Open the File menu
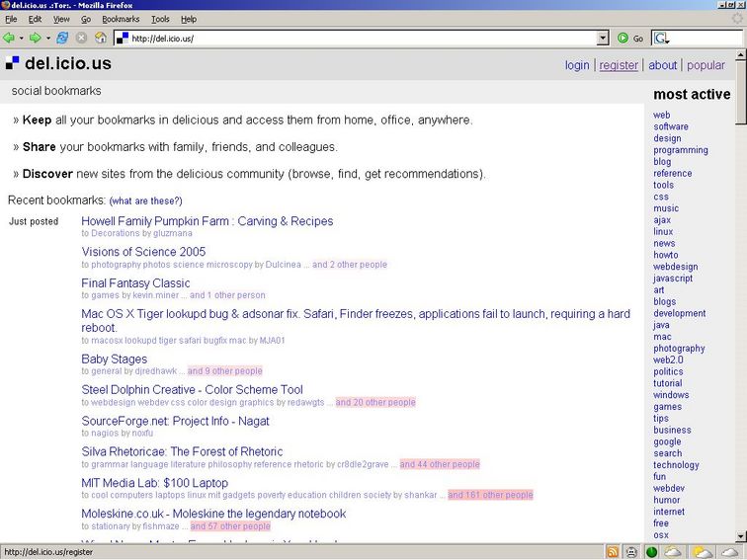 (11, 19)
